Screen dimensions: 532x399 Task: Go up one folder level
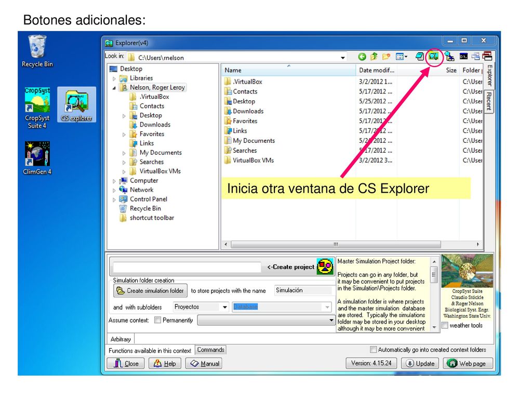[374, 57]
